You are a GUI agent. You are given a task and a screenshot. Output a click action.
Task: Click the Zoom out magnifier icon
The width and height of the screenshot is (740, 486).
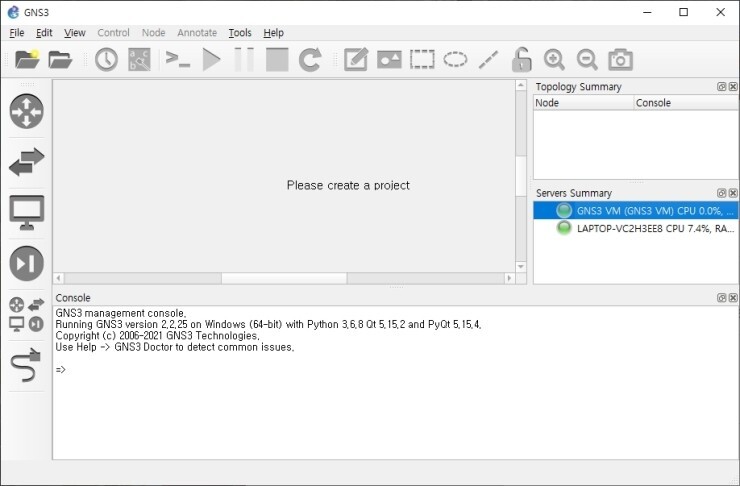pos(587,60)
